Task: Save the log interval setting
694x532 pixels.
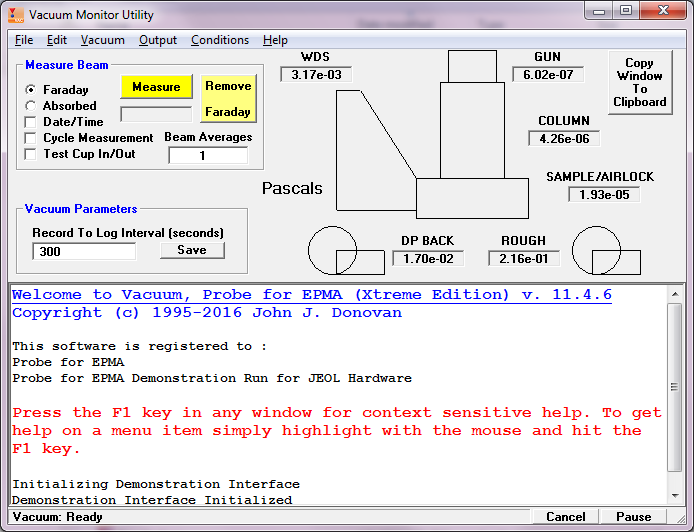Action: [192, 250]
